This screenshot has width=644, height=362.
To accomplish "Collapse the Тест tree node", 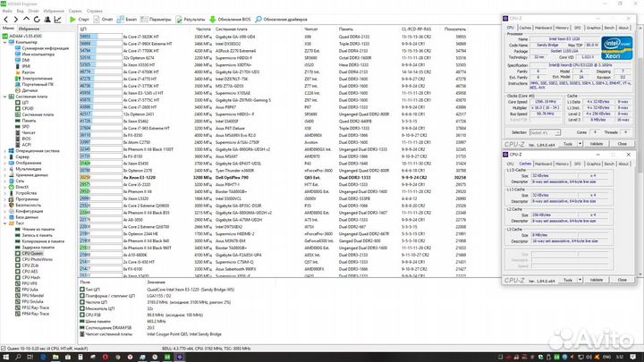I will (5, 223).
